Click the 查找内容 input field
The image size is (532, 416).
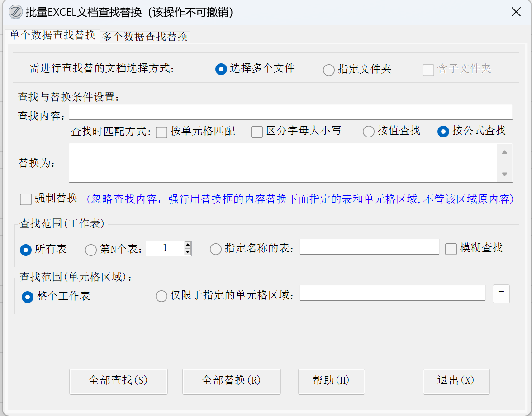[290, 112]
